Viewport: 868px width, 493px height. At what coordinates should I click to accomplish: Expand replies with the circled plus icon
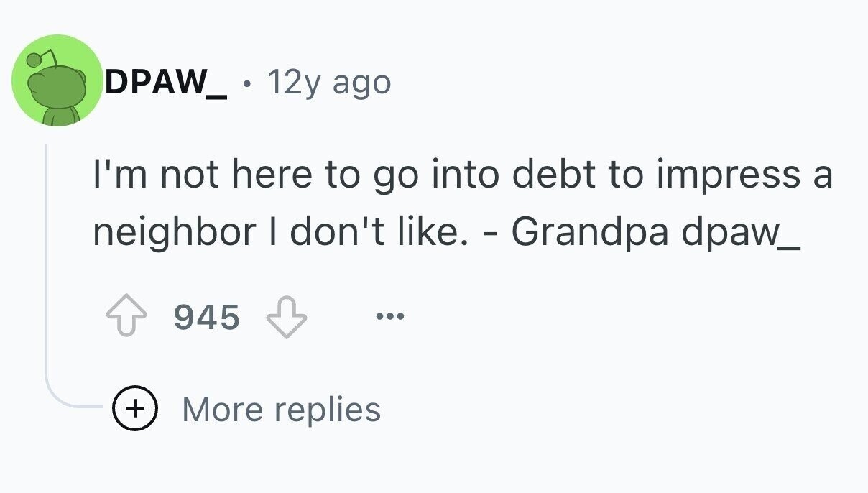[133, 410]
